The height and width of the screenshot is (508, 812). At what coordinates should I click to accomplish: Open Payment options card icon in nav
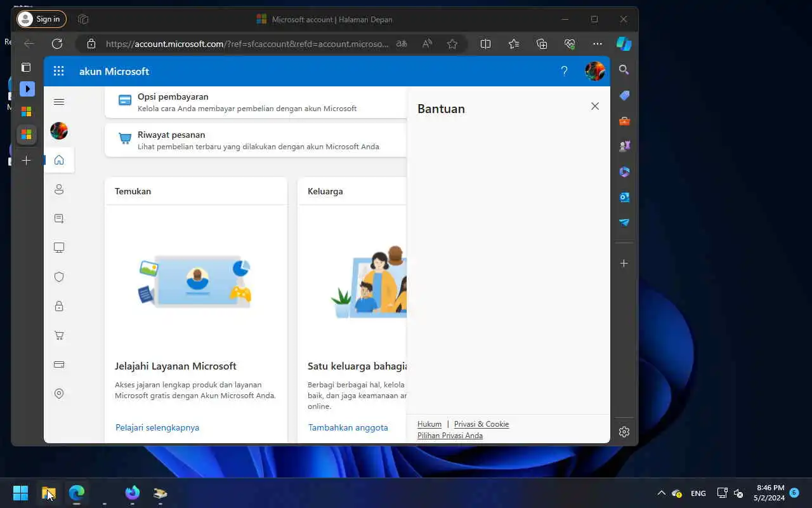pyautogui.click(x=59, y=364)
